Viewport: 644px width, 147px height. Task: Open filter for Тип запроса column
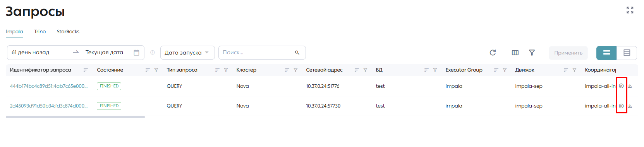(226, 70)
